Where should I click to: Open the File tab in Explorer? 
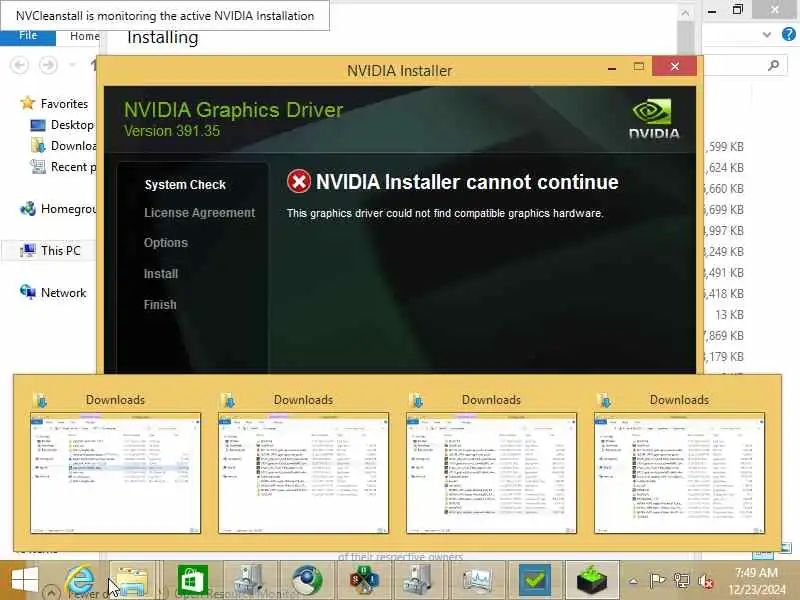point(28,36)
